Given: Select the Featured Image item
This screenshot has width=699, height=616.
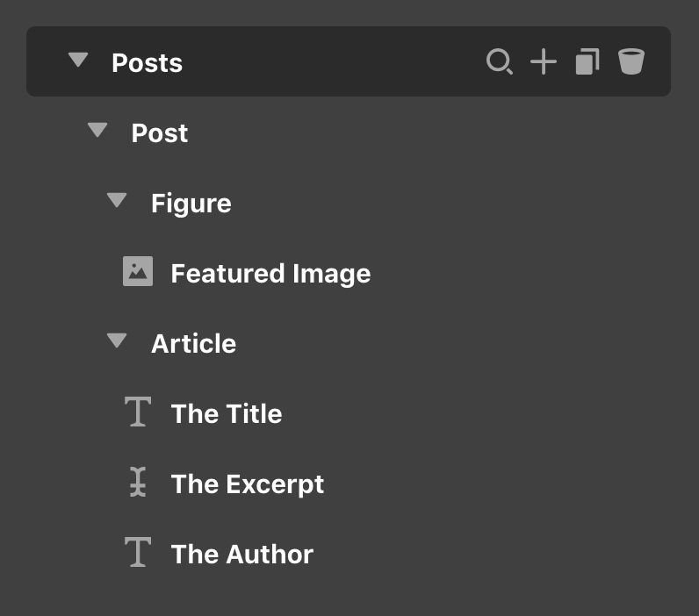Looking at the screenshot, I should coord(270,274).
